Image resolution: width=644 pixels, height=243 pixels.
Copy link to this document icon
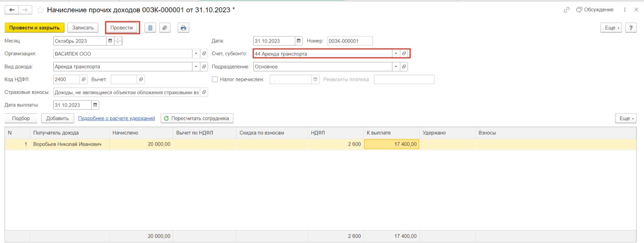click(x=567, y=10)
